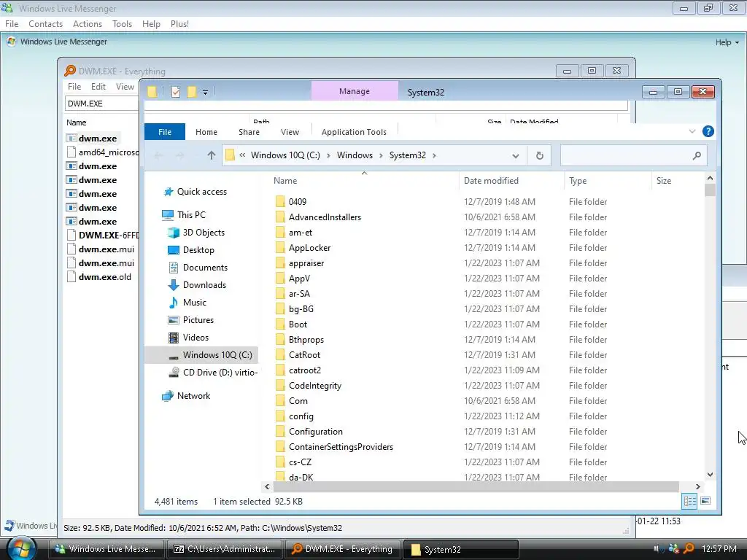
Task: Click the Everything tray icon
Action: point(689,548)
